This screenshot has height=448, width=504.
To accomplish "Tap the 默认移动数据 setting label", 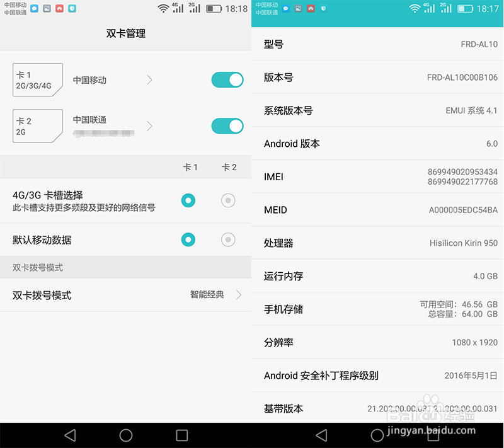I will point(42,239).
